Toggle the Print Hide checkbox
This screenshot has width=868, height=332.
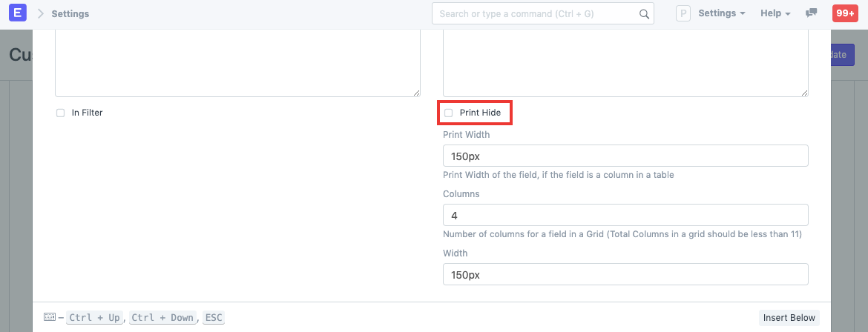[x=448, y=113]
